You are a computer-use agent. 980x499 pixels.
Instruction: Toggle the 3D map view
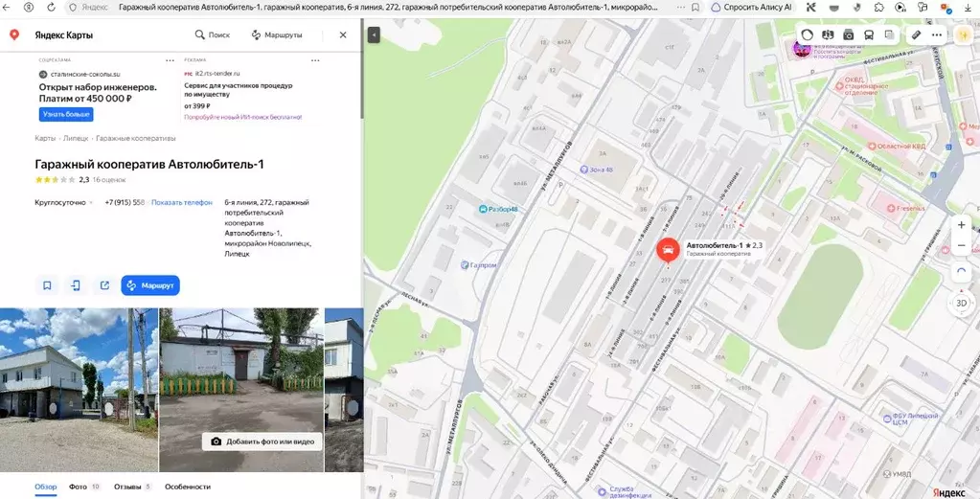point(961,304)
